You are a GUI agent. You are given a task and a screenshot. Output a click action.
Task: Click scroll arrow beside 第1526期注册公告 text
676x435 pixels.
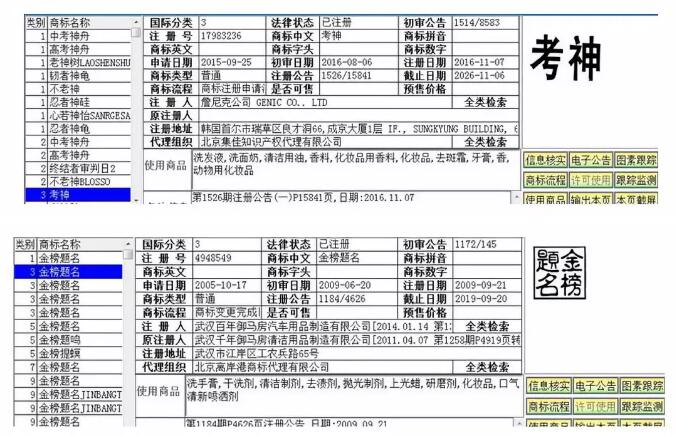tap(516, 197)
